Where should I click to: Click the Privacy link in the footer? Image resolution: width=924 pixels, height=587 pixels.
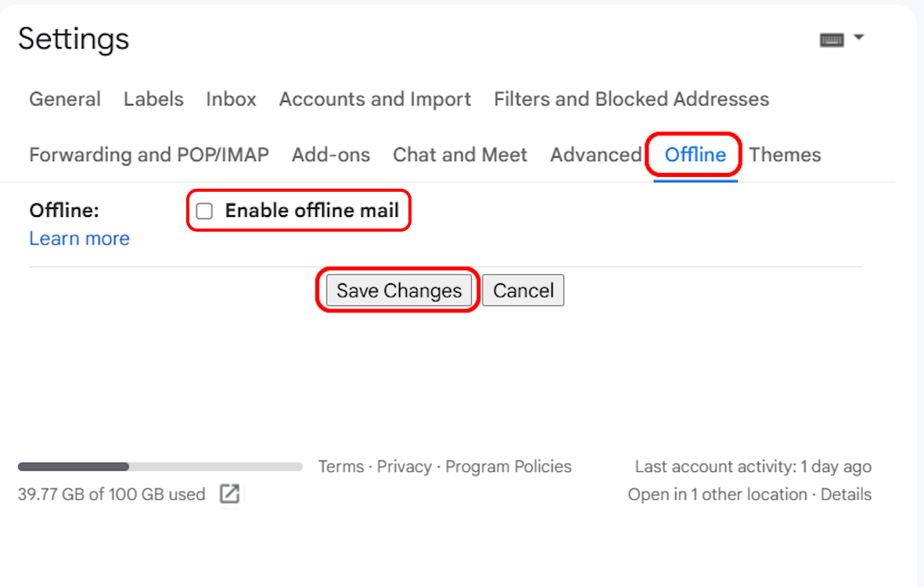[x=404, y=466]
